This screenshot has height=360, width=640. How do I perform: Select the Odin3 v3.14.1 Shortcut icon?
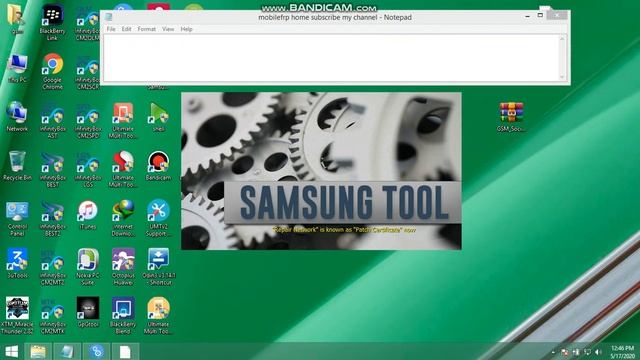158,267
